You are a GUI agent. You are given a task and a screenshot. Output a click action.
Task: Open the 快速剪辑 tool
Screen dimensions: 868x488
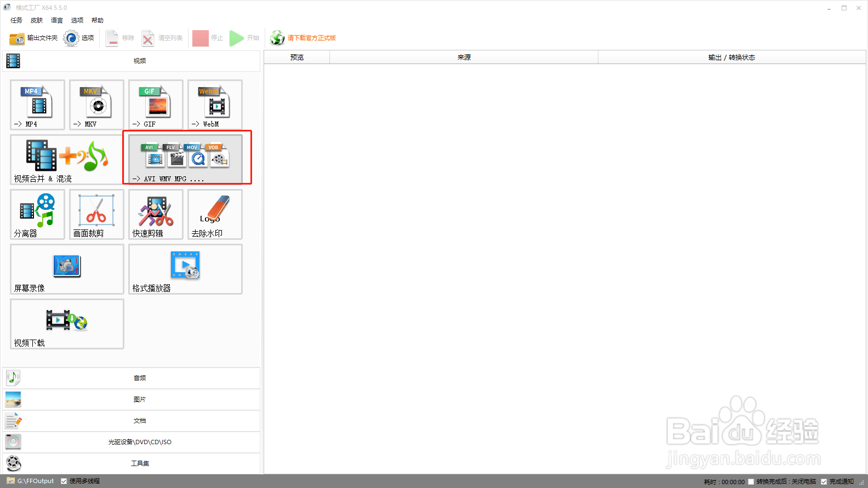coord(156,214)
